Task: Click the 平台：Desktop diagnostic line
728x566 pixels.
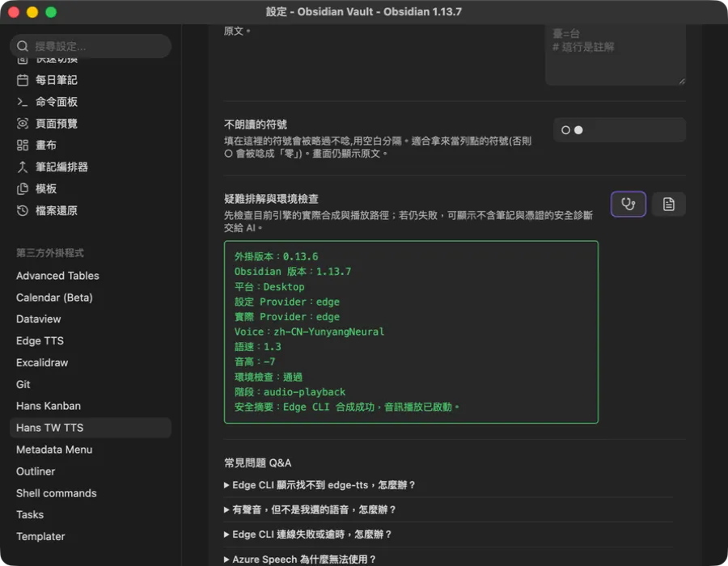Action: 269,287
